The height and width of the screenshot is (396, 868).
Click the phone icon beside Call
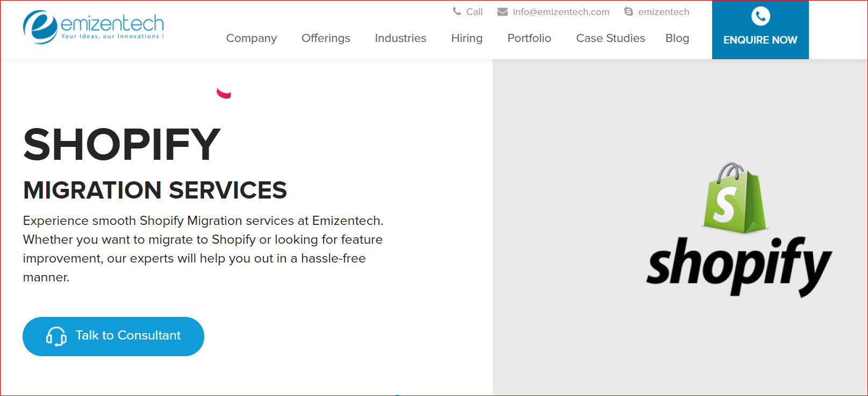[457, 11]
